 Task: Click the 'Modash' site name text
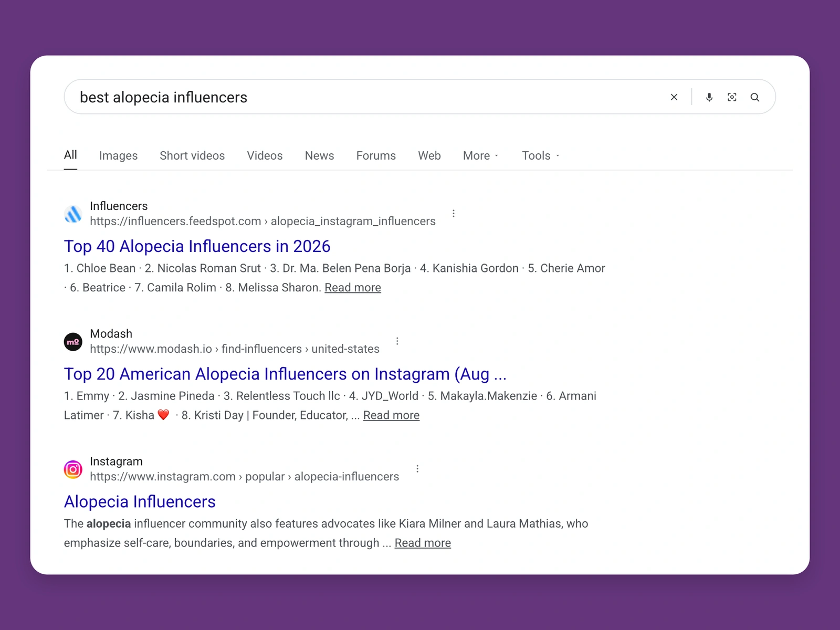[111, 333]
